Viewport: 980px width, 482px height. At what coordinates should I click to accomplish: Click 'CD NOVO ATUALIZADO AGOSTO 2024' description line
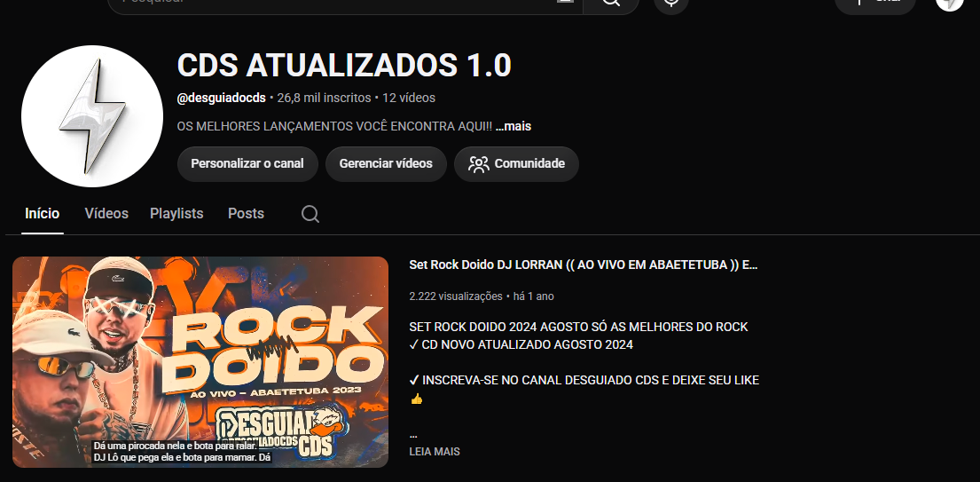coord(521,344)
